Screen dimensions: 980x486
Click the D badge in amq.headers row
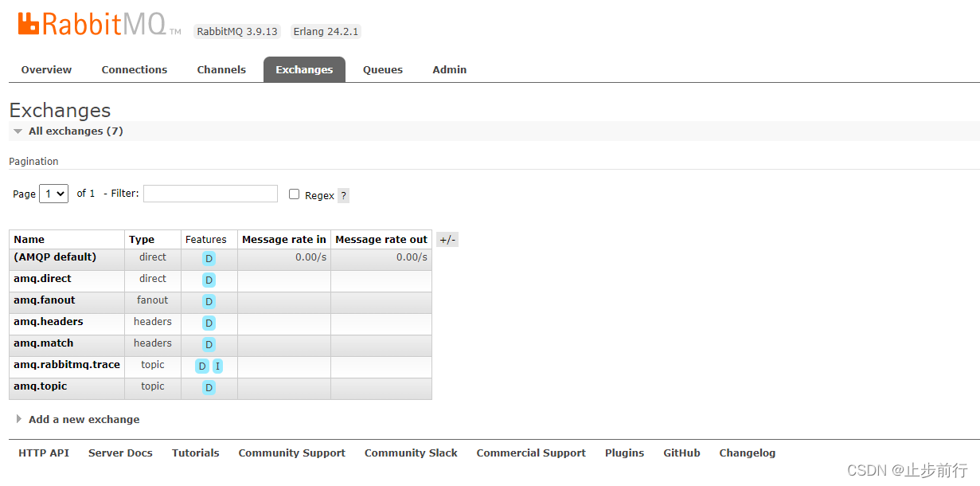(x=209, y=323)
